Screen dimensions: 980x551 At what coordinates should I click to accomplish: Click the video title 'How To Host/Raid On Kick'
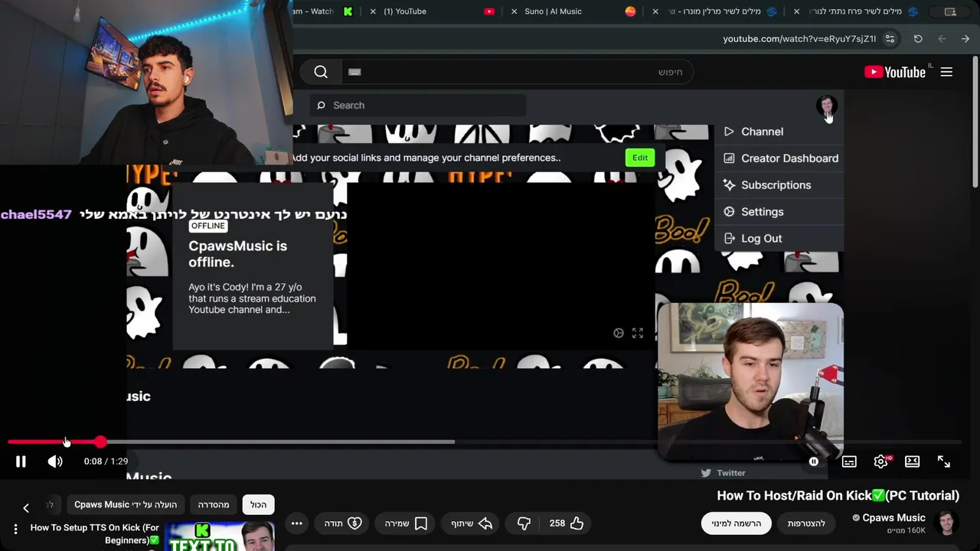(838, 495)
